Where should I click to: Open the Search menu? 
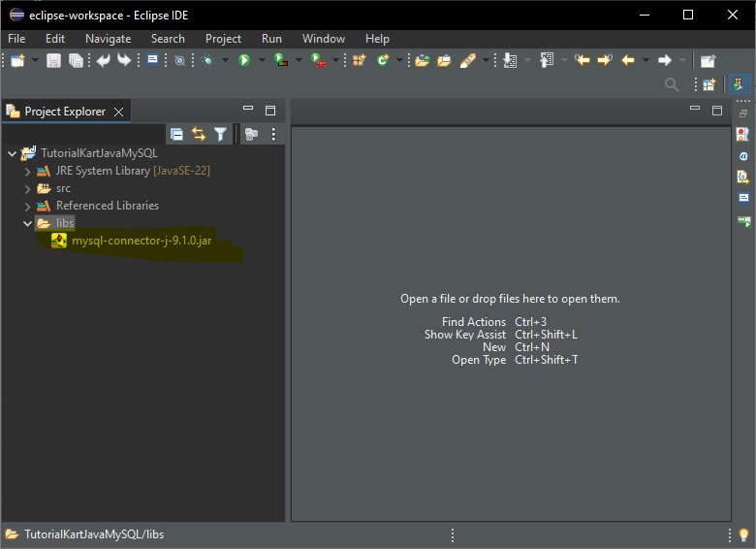click(x=168, y=39)
